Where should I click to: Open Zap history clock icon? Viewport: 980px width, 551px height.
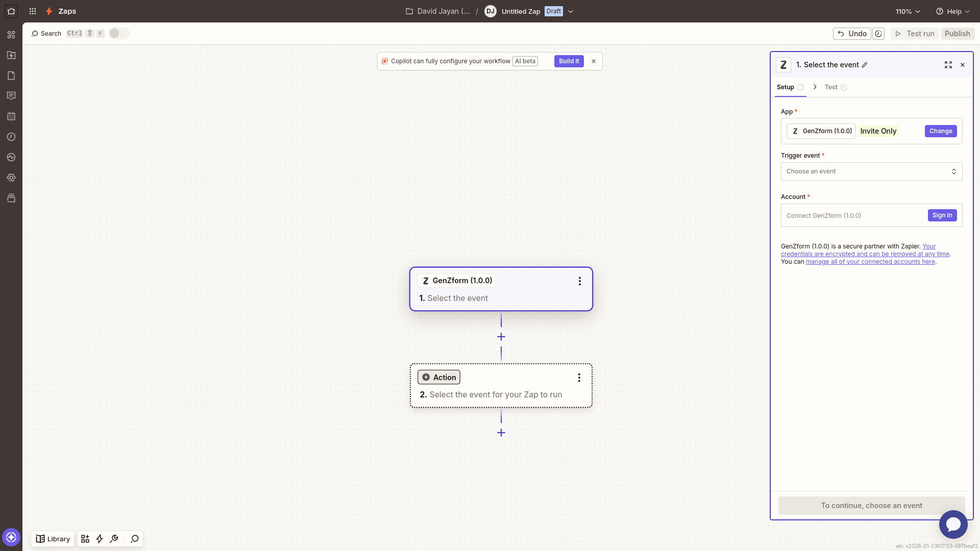coord(11,137)
